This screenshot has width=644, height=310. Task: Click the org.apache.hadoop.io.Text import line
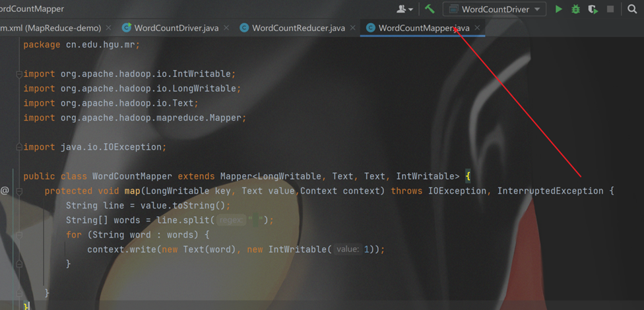(111, 103)
